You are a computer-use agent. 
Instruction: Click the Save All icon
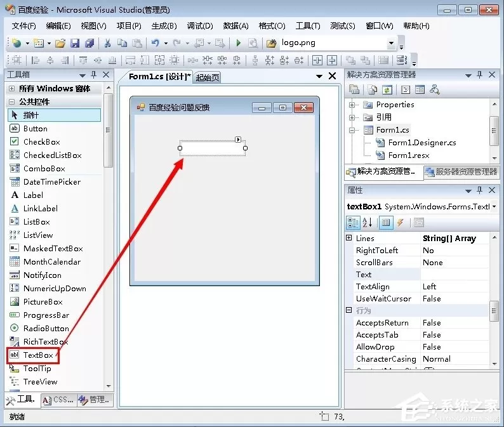tap(90, 43)
